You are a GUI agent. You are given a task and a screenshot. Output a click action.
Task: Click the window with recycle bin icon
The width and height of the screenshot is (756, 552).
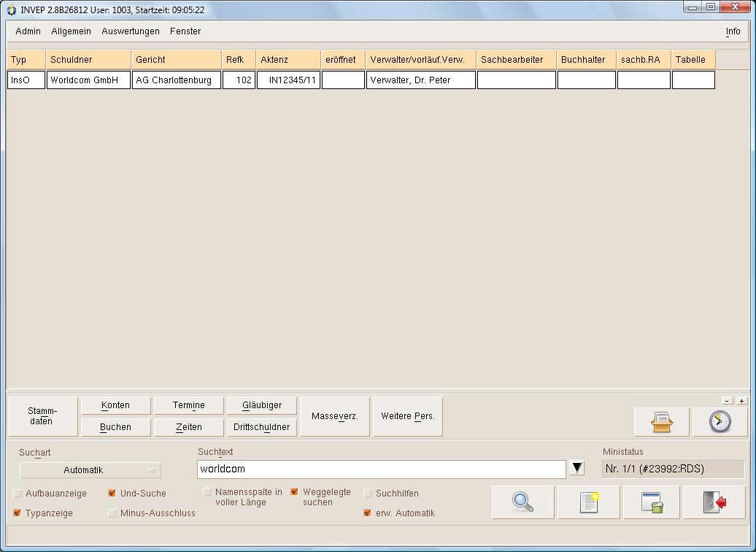[652, 502]
